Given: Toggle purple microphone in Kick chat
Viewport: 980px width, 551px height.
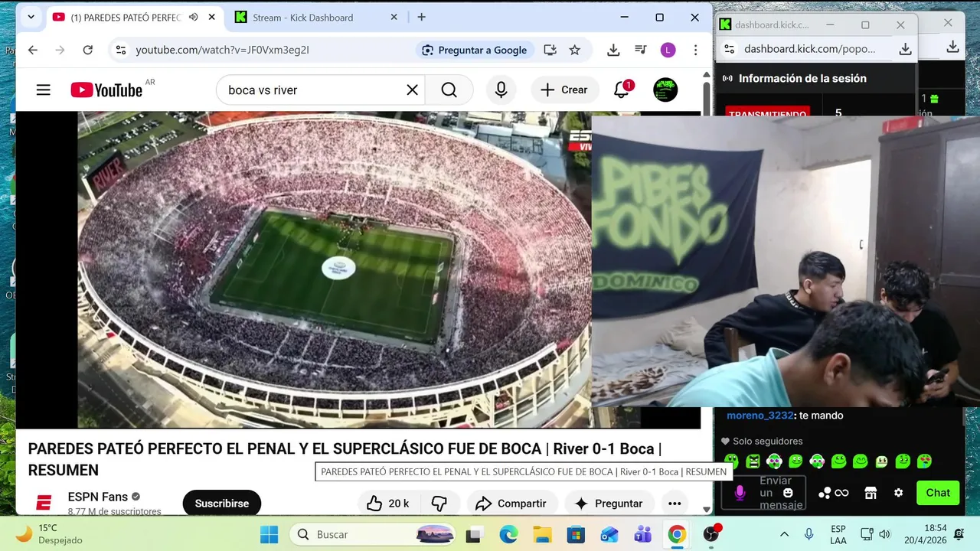Looking at the screenshot, I should (740, 493).
